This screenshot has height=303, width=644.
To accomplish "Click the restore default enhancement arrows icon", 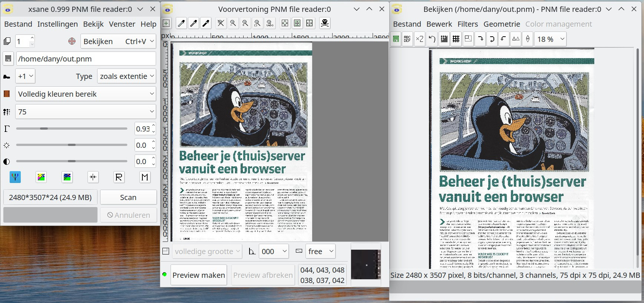I will pos(93,177).
